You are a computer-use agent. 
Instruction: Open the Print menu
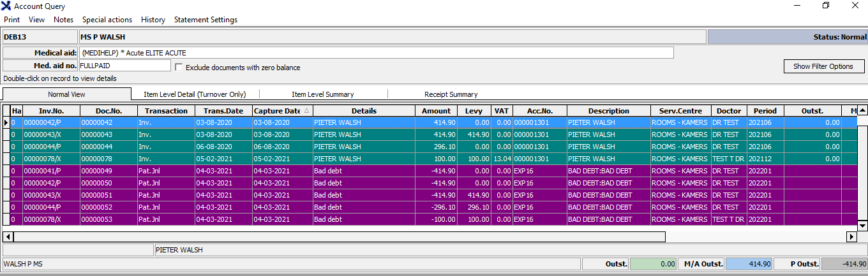coord(11,20)
